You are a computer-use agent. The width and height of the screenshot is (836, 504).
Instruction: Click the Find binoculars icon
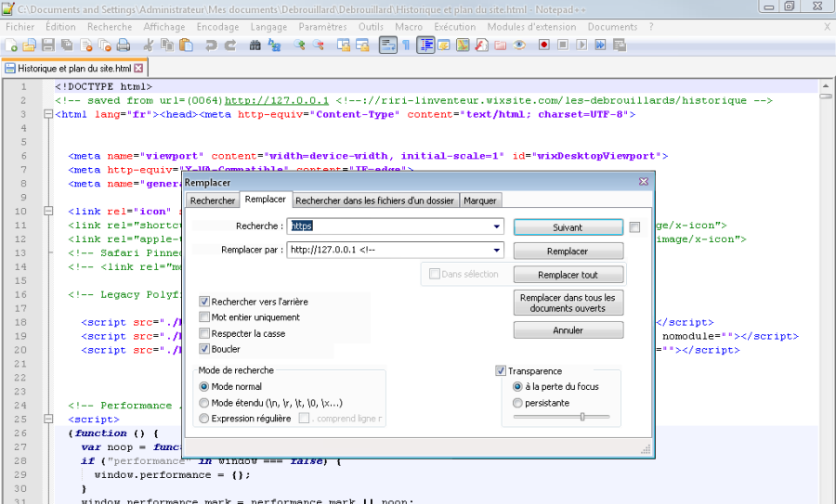(255, 45)
